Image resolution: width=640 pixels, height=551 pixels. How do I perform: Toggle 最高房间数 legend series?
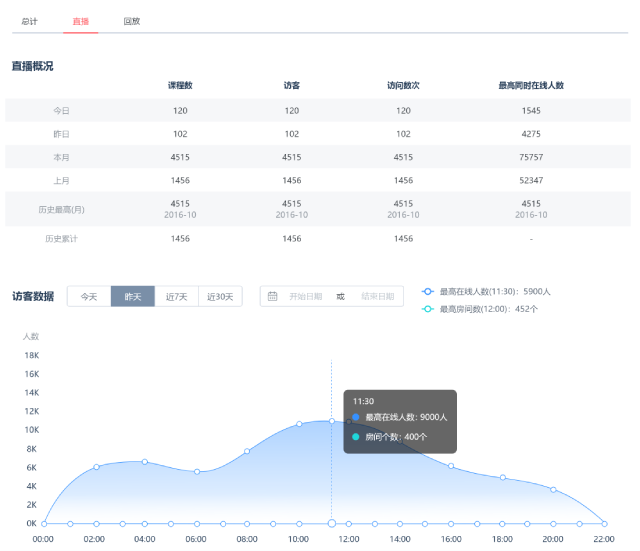click(480, 309)
